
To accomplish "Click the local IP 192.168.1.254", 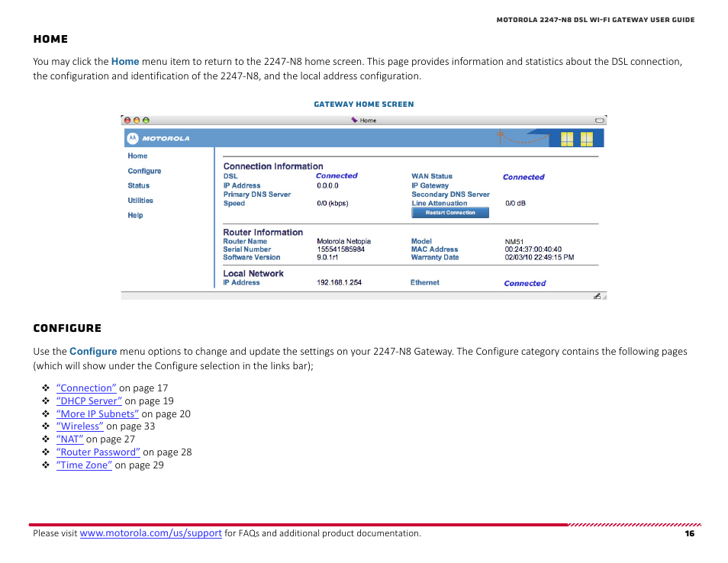I will click(339, 282).
